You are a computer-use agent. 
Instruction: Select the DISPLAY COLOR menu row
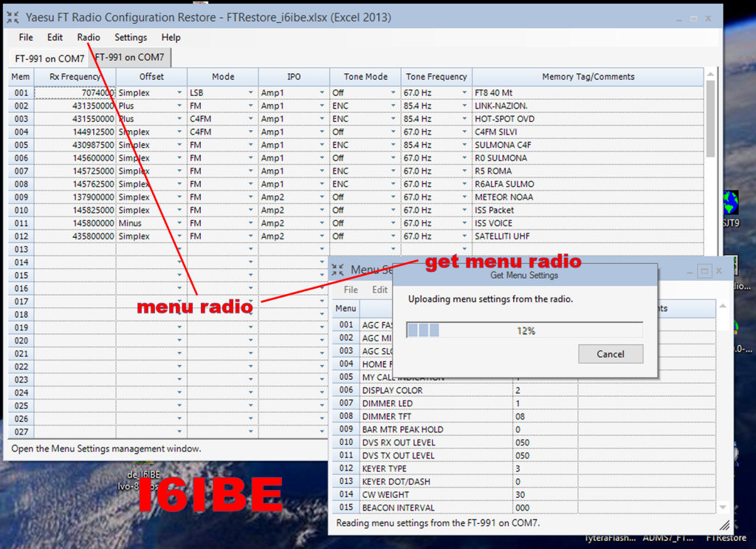(x=523, y=390)
